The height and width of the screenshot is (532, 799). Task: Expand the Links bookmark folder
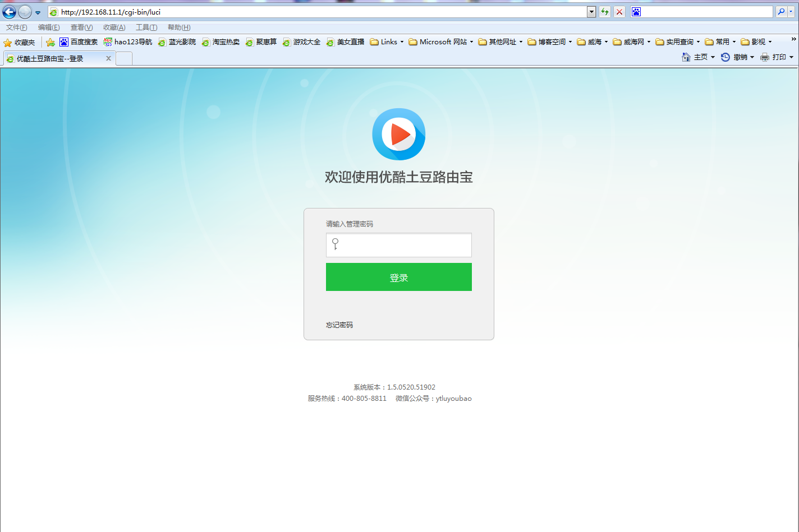(387, 42)
